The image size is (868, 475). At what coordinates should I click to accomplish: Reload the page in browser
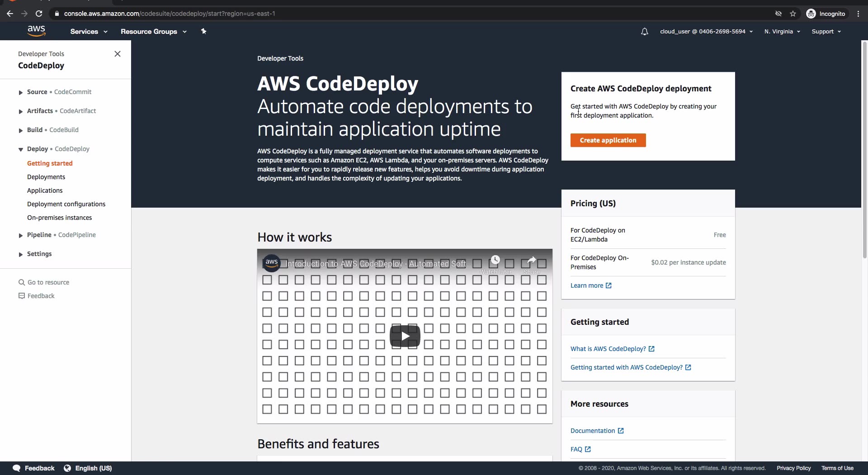[x=39, y=14]
